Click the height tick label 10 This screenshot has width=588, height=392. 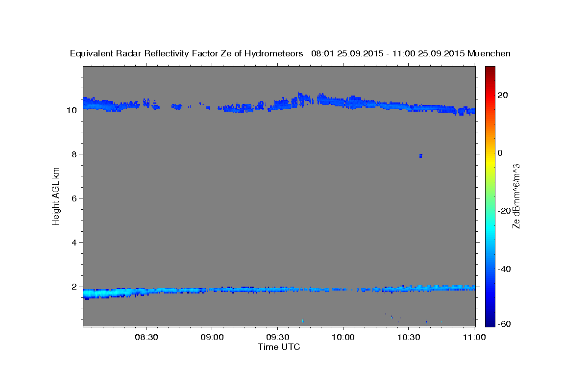[72, 110]
